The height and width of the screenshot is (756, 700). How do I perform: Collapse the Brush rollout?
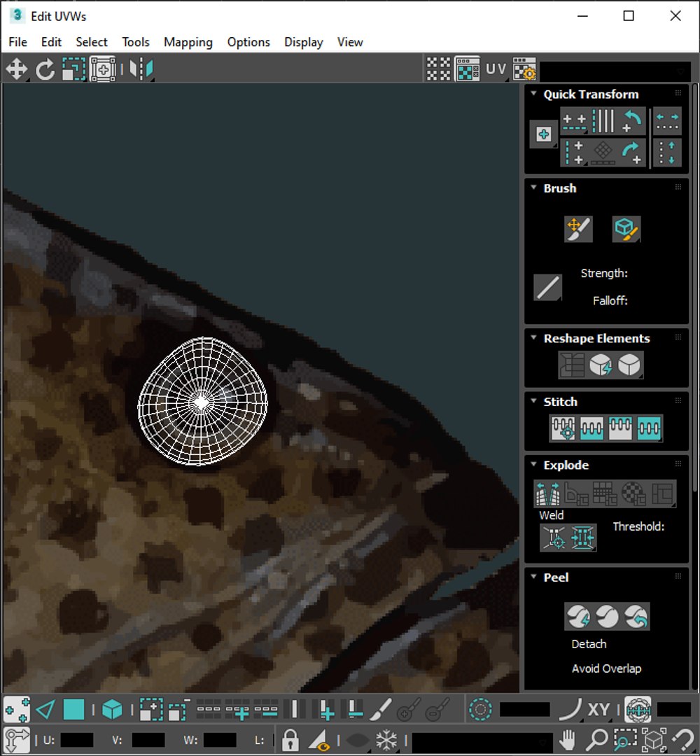pos(533,188)
